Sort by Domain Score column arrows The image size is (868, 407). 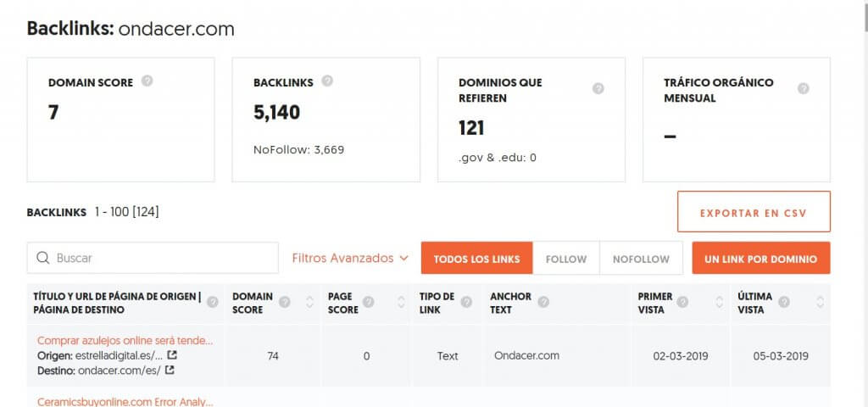[309, 302]
